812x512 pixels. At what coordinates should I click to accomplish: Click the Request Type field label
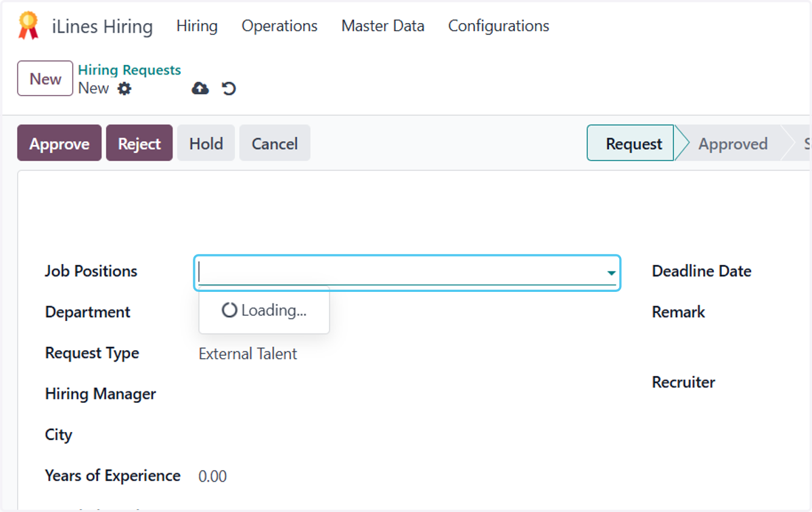[x=92, y=354]
